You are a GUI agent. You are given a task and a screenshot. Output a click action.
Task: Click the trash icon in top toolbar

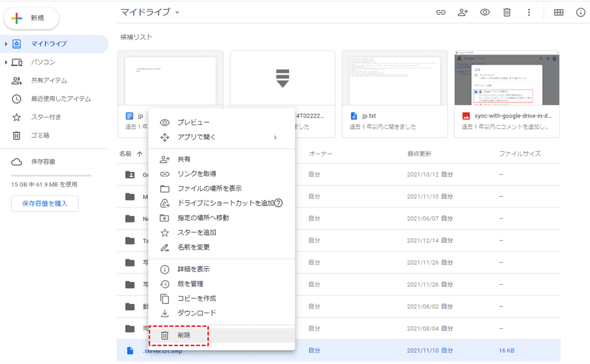(507, 12)
